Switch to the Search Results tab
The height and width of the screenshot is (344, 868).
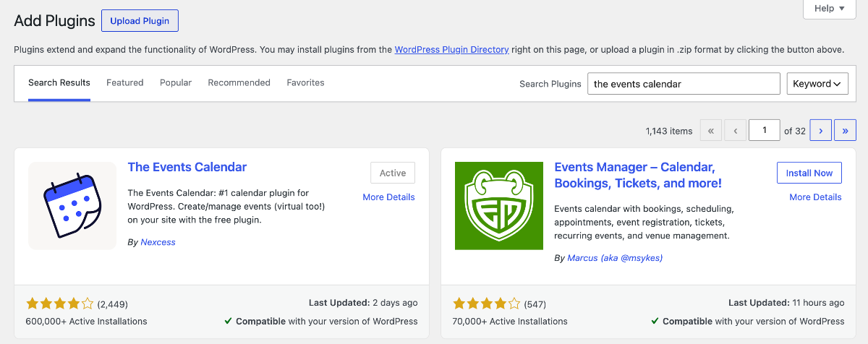(59, 82)
